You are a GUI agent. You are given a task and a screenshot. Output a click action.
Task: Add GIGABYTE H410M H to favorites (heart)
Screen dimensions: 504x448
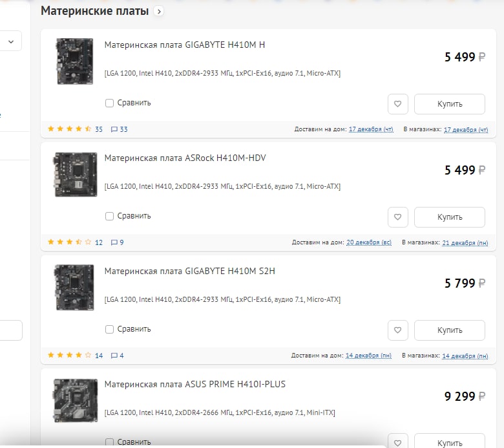(398, 104)
